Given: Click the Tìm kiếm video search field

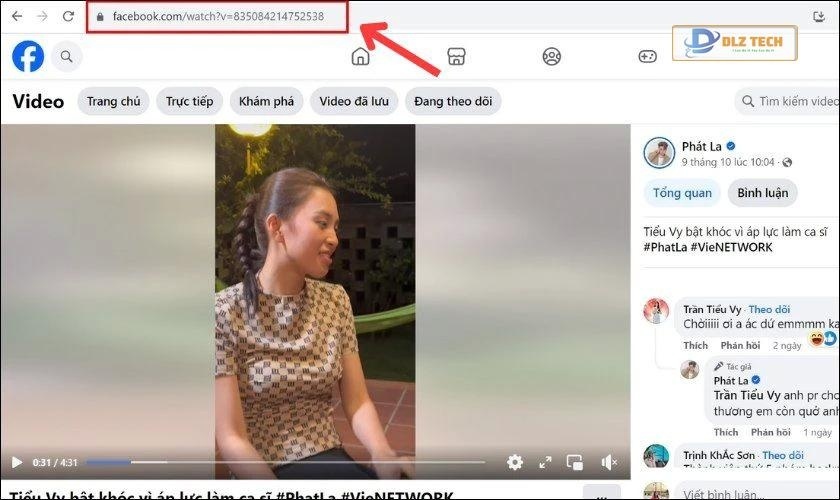Looking at the screenshot, I should click(788, 101).
